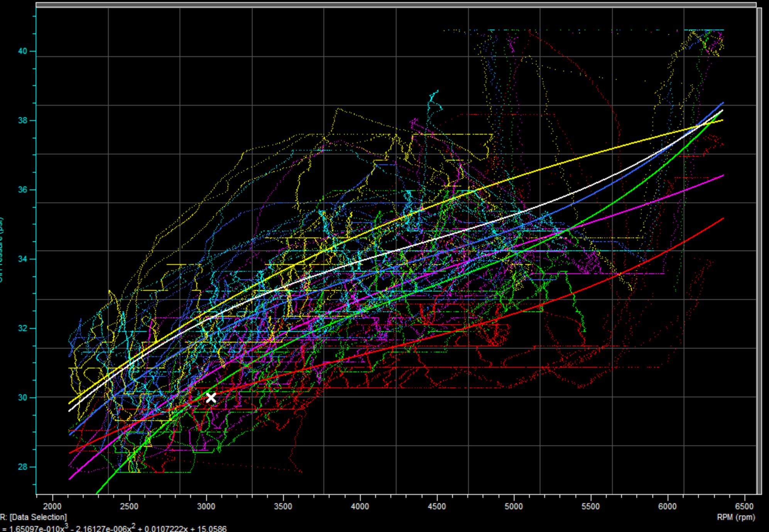Click the 36 label on pressure axis
This screenshot has height=532, width=769.
click(22, 190)
